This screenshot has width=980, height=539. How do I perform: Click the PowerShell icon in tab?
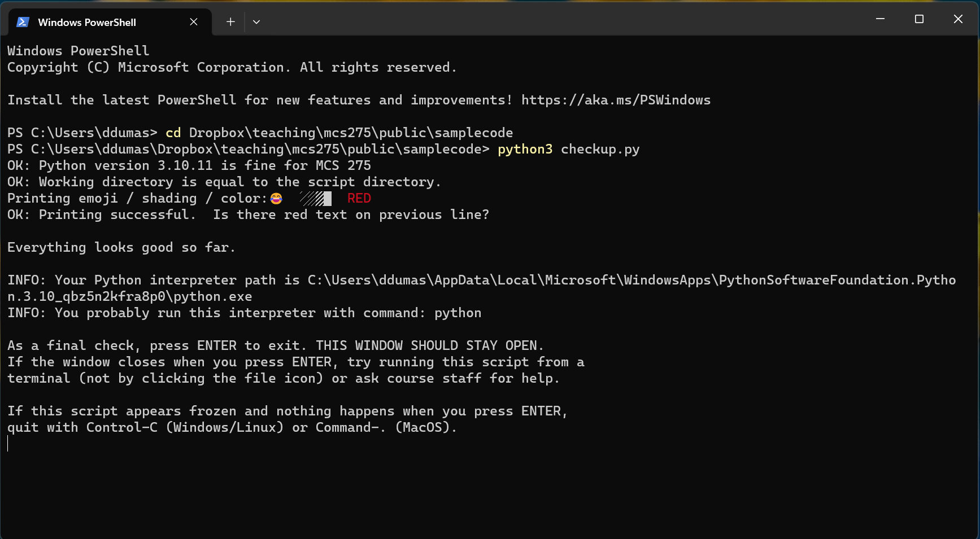(23, 22)
